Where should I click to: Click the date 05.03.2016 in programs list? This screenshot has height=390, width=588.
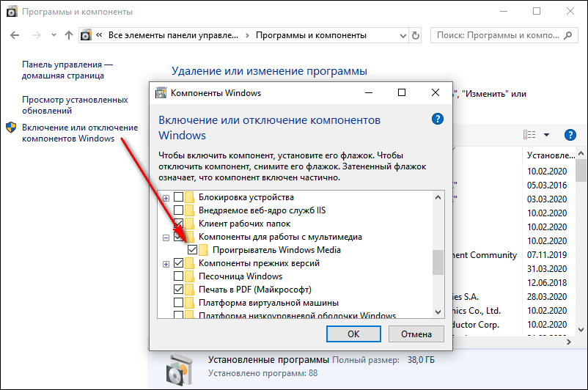click(547, 185)
